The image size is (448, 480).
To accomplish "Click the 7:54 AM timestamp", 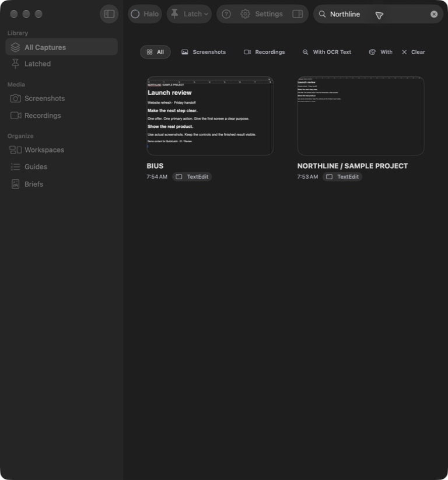I will click(x=157, y=176).
